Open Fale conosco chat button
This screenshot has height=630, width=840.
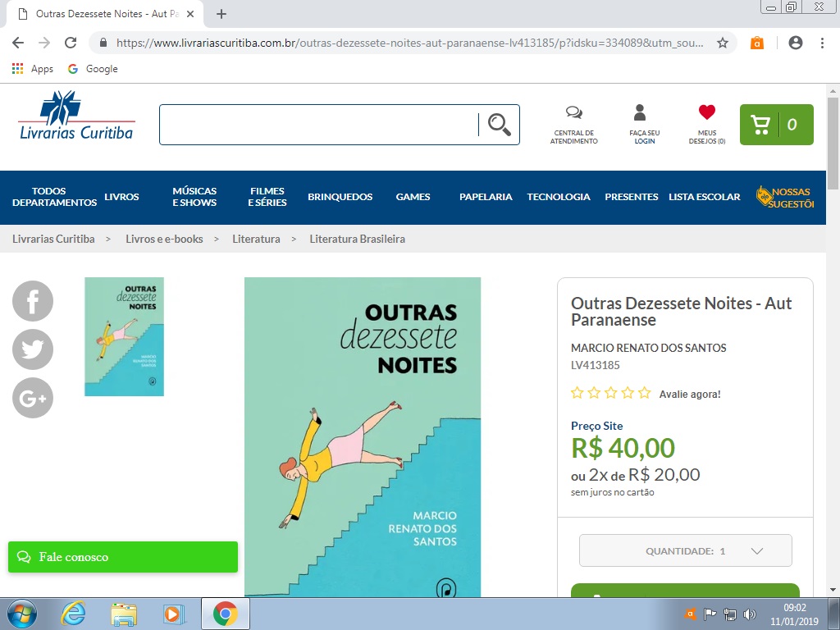123,557
